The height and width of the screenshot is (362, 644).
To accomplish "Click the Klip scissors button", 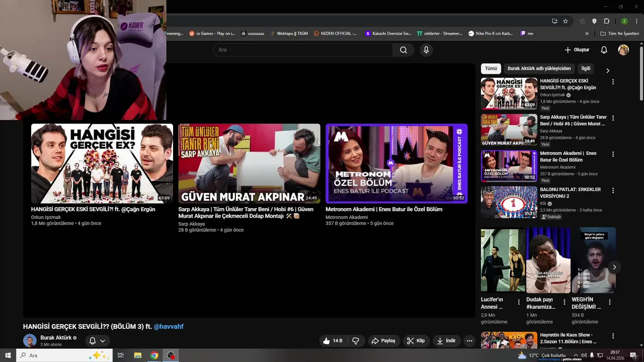I will point(416,341).
